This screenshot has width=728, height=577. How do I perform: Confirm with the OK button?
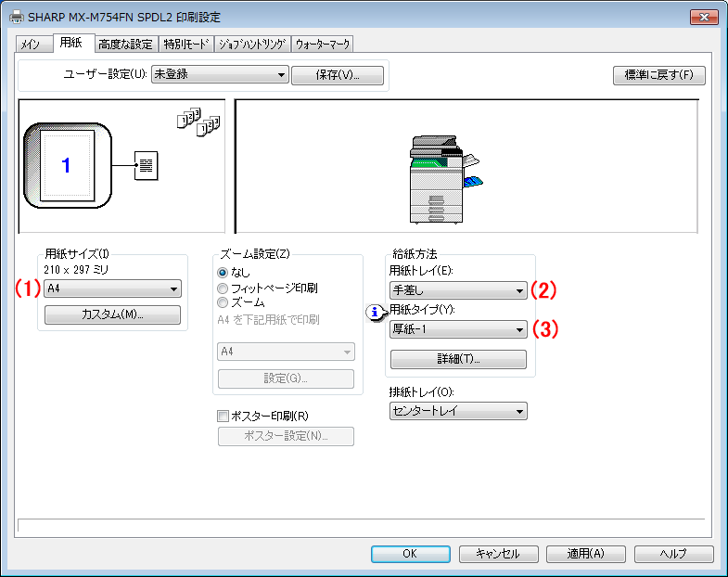click(411, 554)
